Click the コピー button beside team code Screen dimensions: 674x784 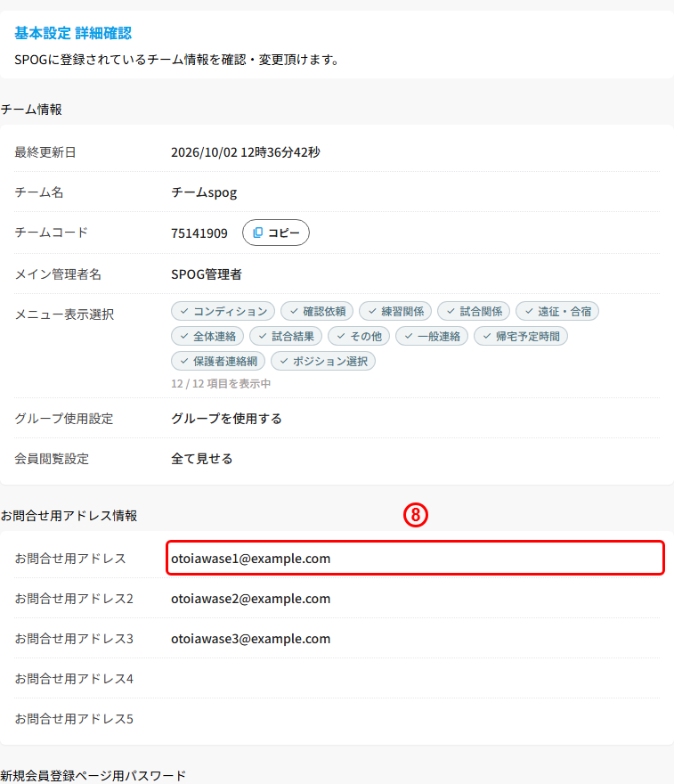pos(276,233)
